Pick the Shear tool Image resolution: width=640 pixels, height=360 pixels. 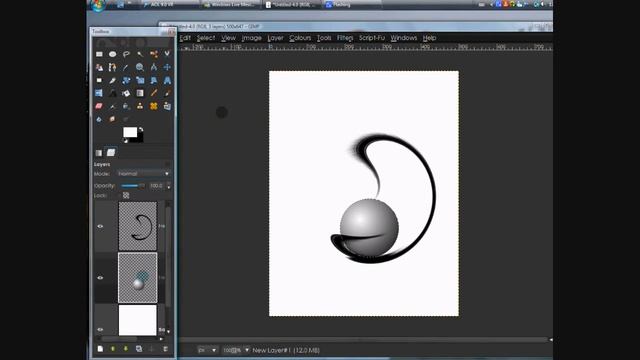tap(153, 80)
